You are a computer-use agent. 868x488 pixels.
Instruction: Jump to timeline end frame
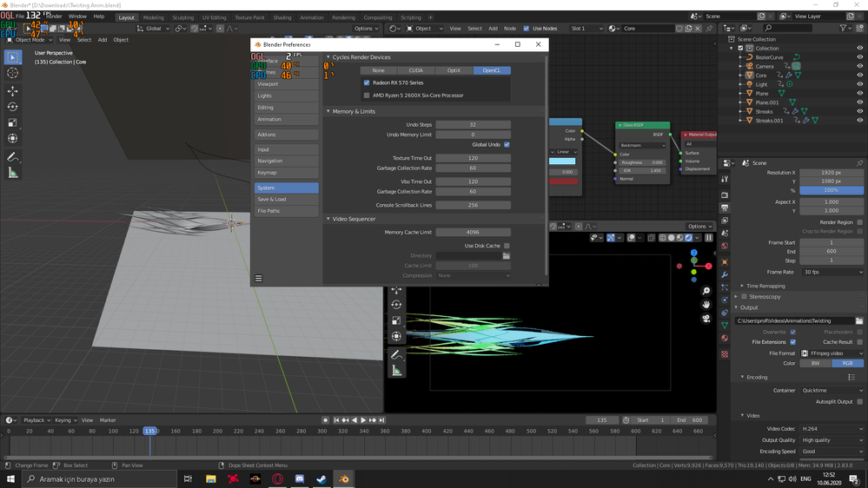tap(381, 420)
